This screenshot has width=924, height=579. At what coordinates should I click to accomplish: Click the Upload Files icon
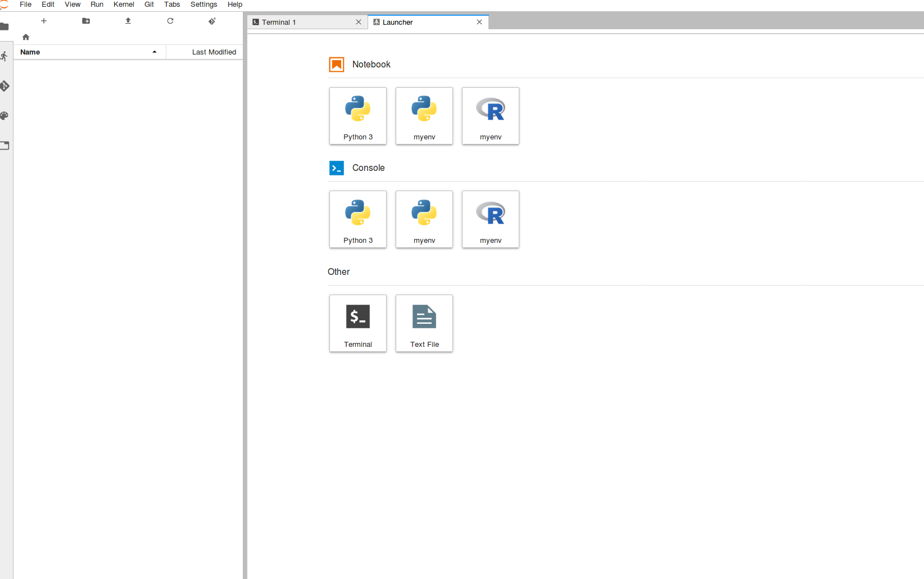(x=128, y=21)
